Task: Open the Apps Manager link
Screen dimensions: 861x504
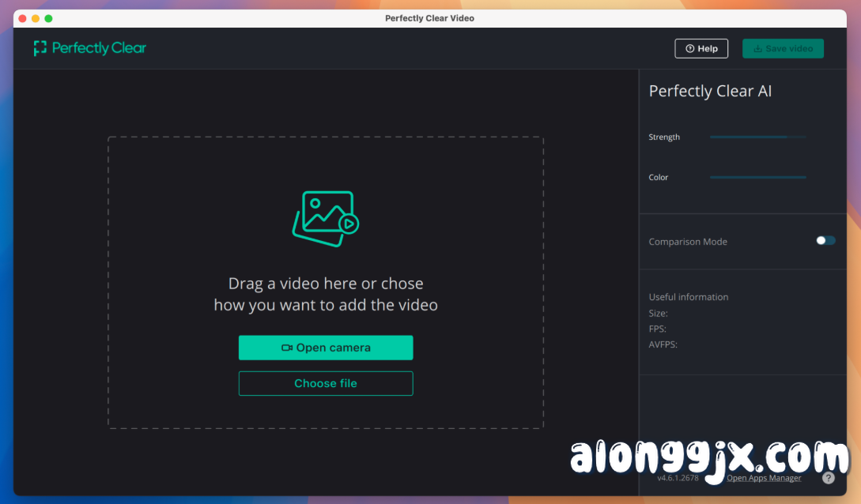Action: tap(764, 478)
